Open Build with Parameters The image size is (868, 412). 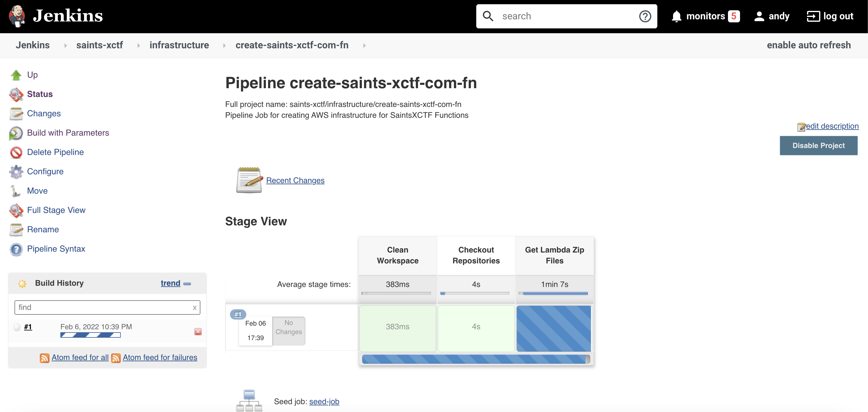pyautogui.click(x=68, y=133)
